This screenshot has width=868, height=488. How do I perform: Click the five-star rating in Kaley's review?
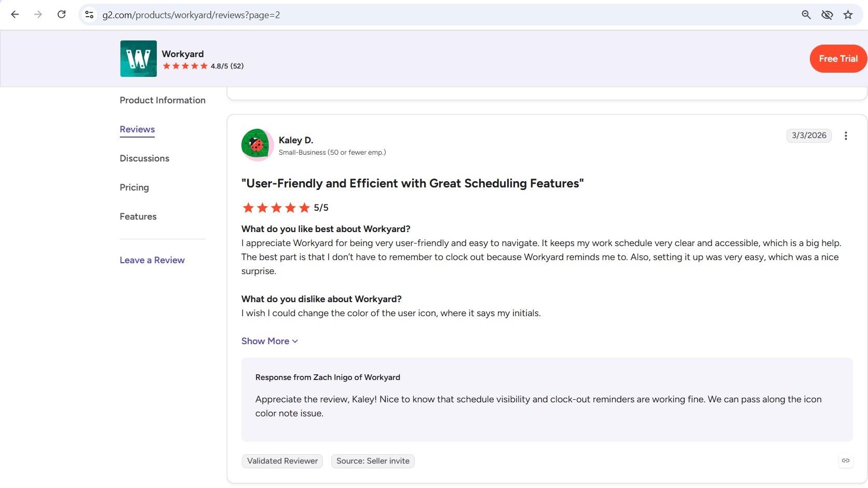[276, 208]
